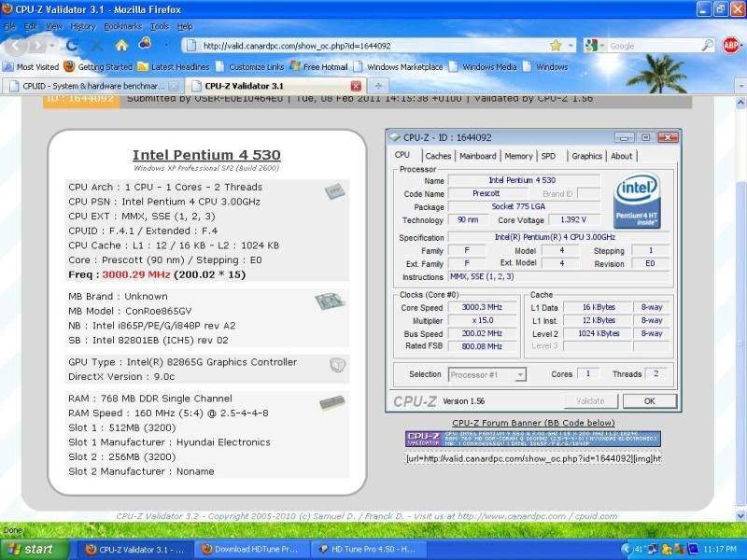Open the Tools menu
This screenshot has width=747, height=560.
coord(160,27)
